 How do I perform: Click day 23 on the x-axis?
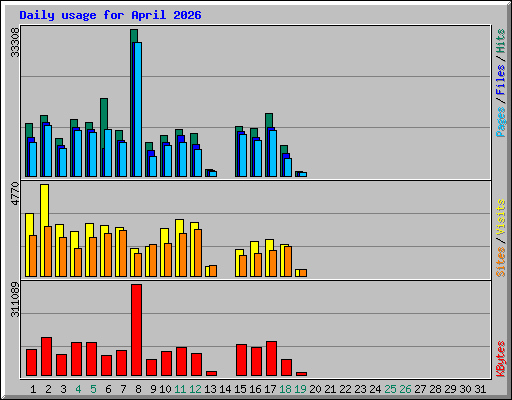pos(360,389)
